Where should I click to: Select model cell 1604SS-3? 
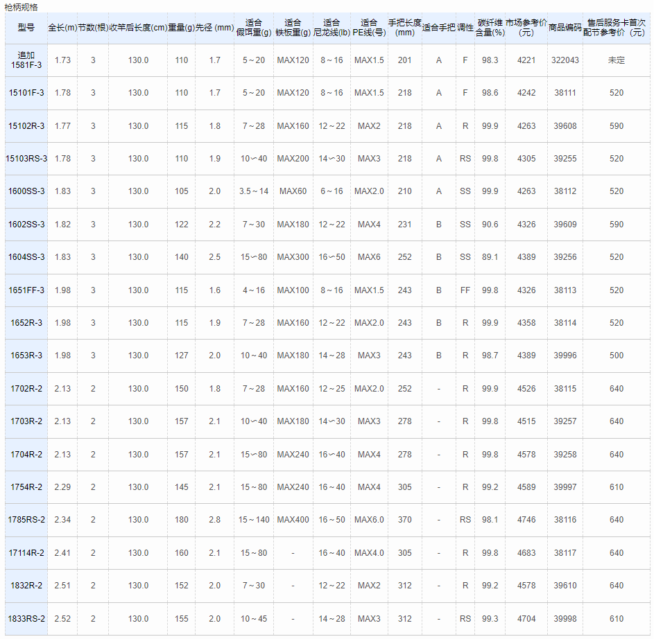[x=26, y=257]
